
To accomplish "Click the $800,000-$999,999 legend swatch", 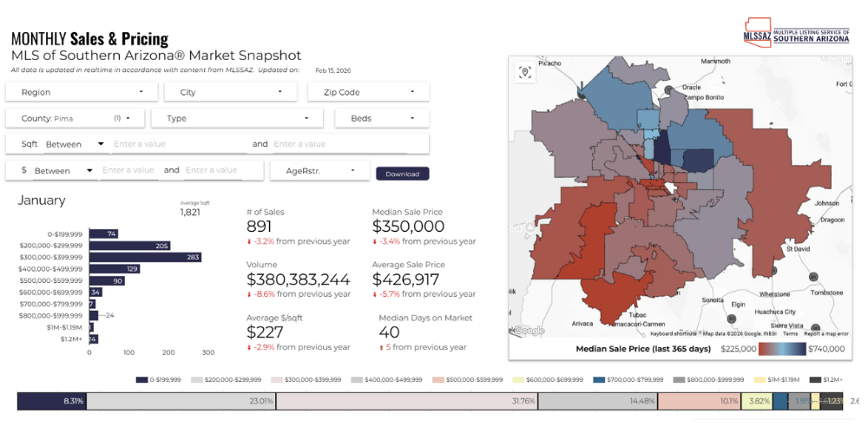I will point(680,380).
